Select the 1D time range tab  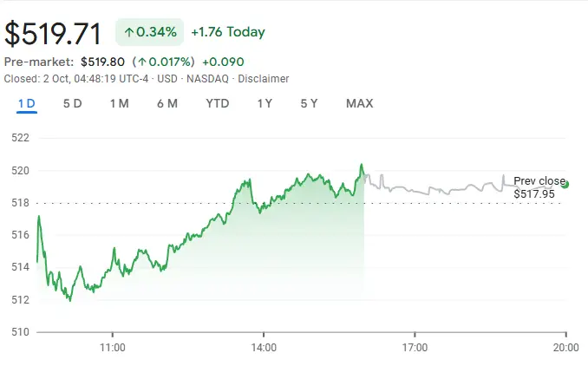tap(26, 104)
